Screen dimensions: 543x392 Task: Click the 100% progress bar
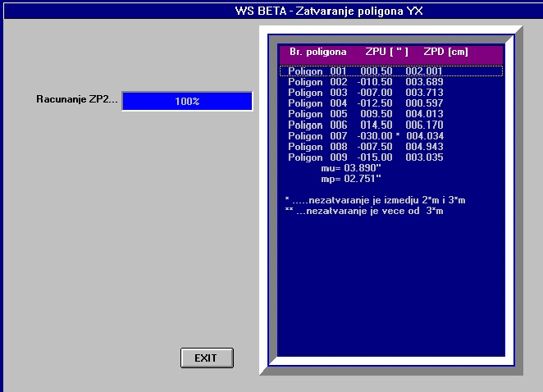click(x=187, y=101)
